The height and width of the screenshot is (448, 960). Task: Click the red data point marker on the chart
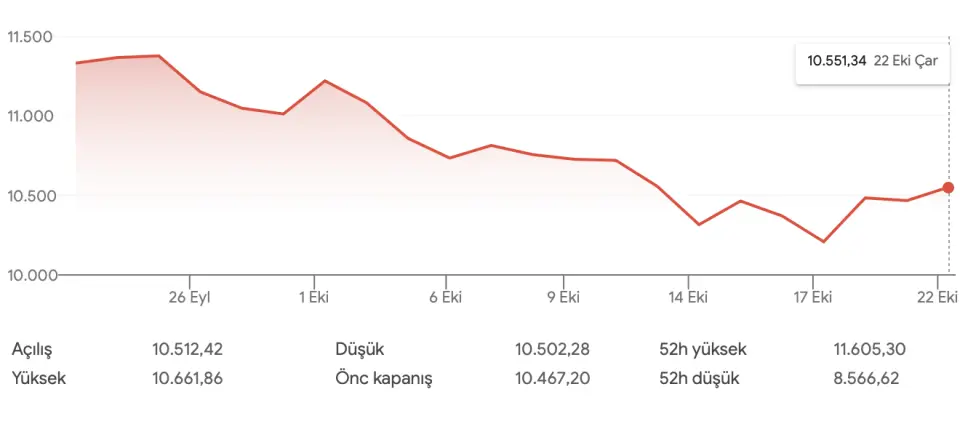point(948,188)
